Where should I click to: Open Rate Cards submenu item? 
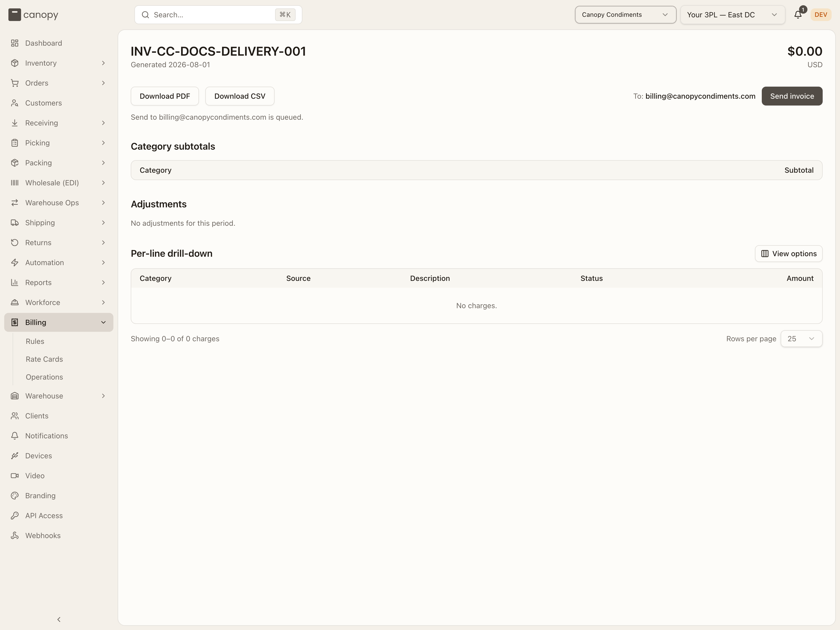pyautogui.click(x=44, y=359)
